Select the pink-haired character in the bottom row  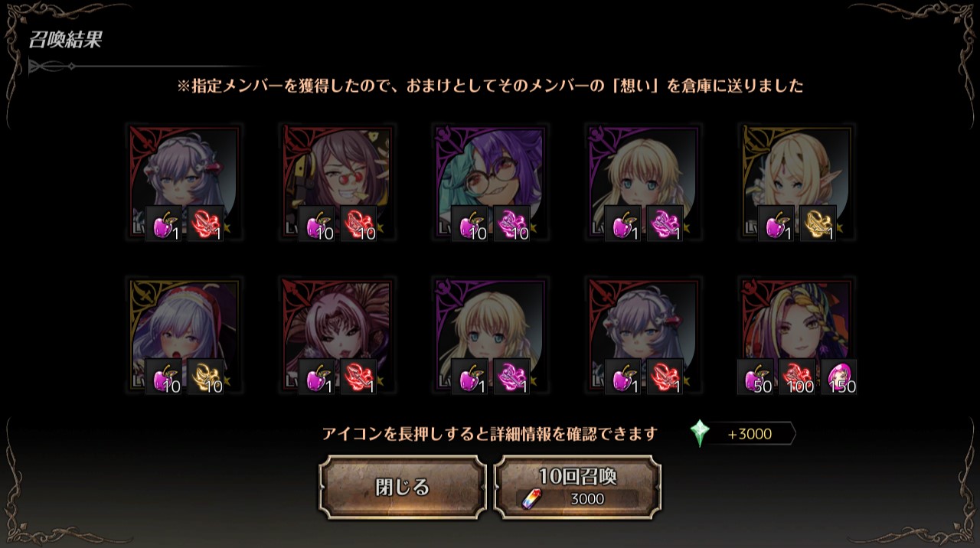(x=337, y=337)
